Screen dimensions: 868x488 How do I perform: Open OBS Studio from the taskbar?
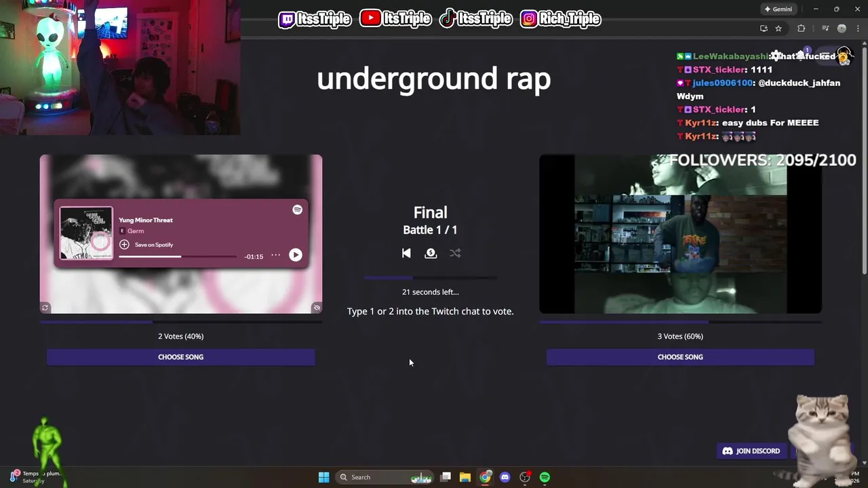pyautogui.click(x=525, y=477)
